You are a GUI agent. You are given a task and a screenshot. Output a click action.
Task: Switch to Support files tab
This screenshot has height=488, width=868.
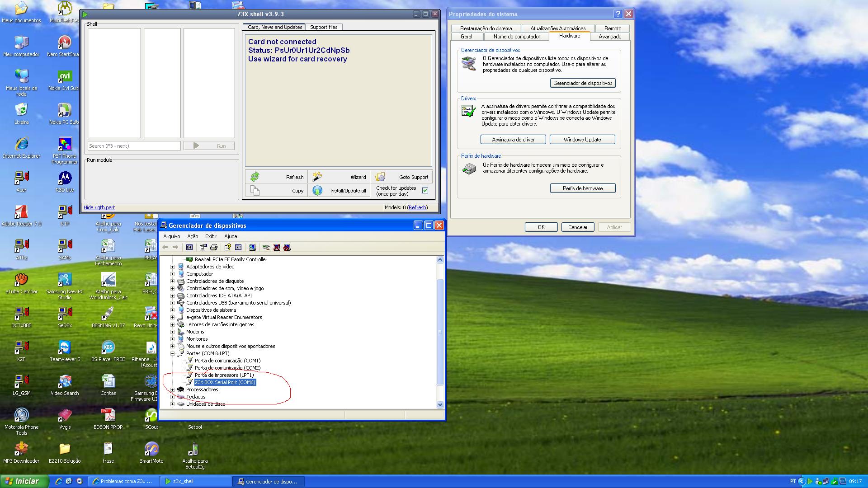click(x=324, y=27)
